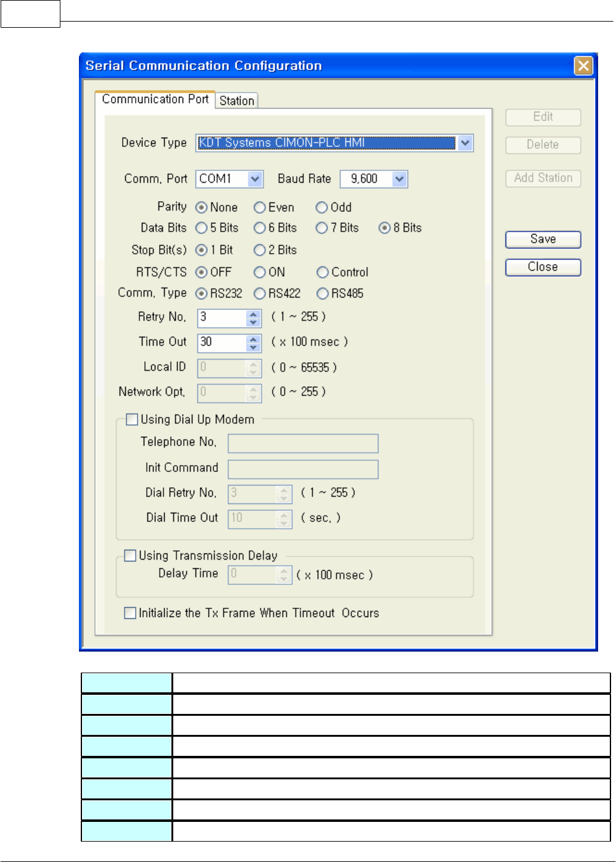The image size is (616, 862).
Task: Select RS422 communication type
Action: (260, 294)
